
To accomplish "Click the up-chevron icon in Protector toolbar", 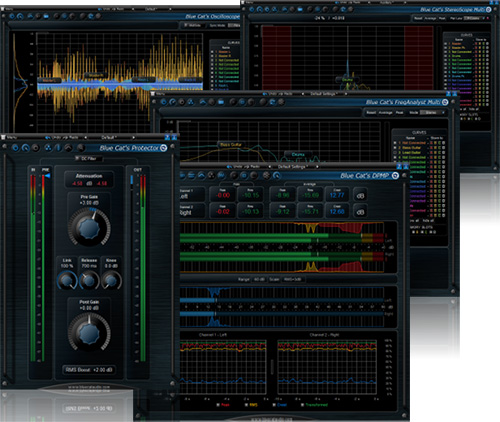I will click(x=68, y=148).
